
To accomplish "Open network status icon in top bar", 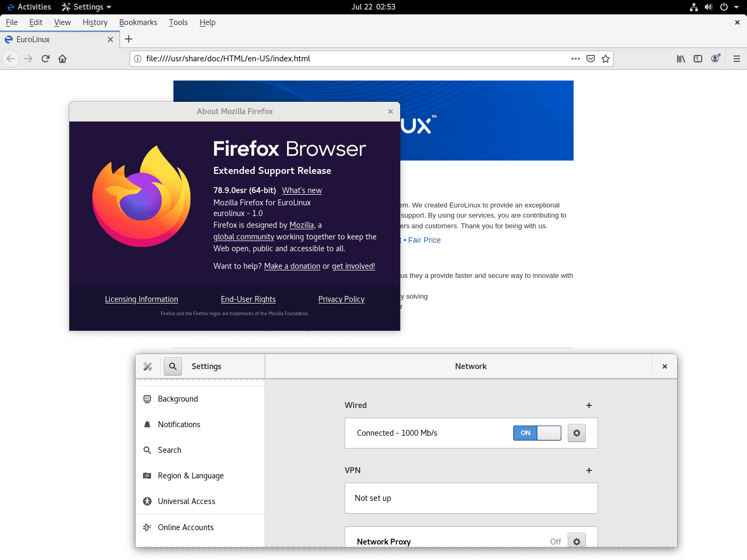I will 694,7.
